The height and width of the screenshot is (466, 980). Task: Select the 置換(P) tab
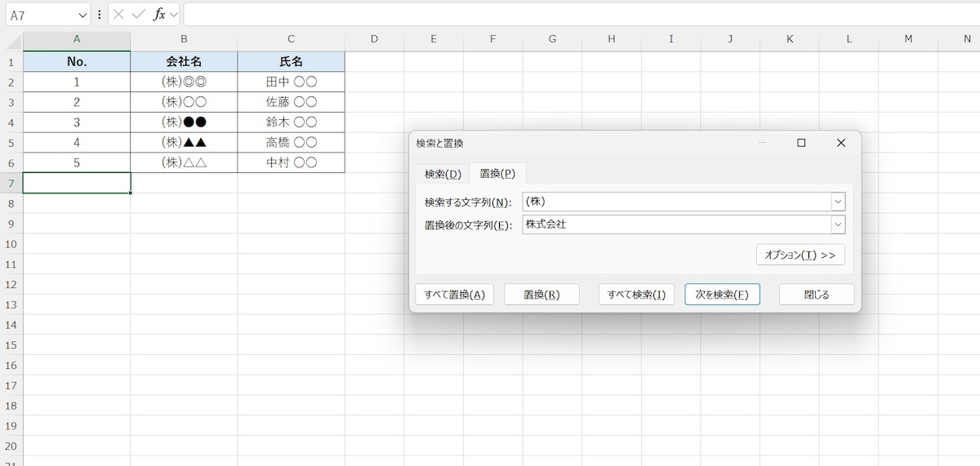pyautogui.click(x=497, y=173)
